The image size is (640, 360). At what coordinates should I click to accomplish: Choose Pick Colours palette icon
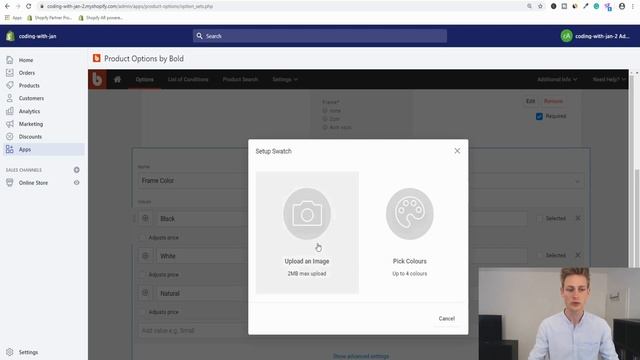409,213
